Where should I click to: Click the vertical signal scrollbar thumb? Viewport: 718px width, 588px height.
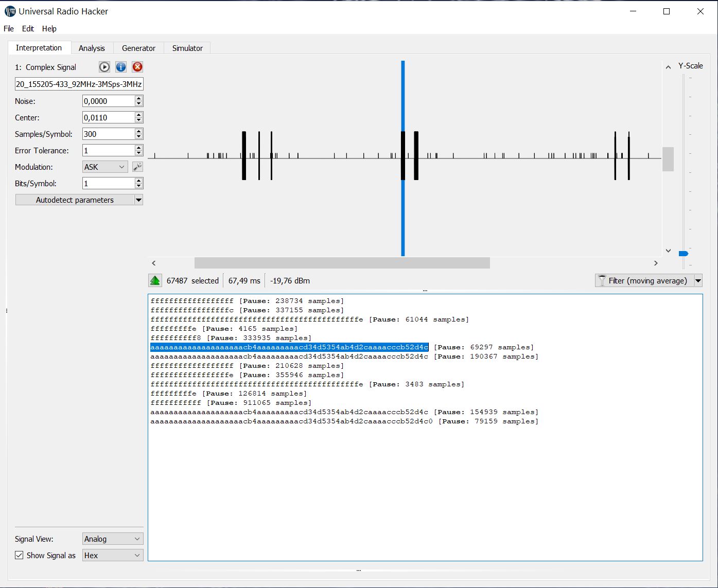[668, 159]
